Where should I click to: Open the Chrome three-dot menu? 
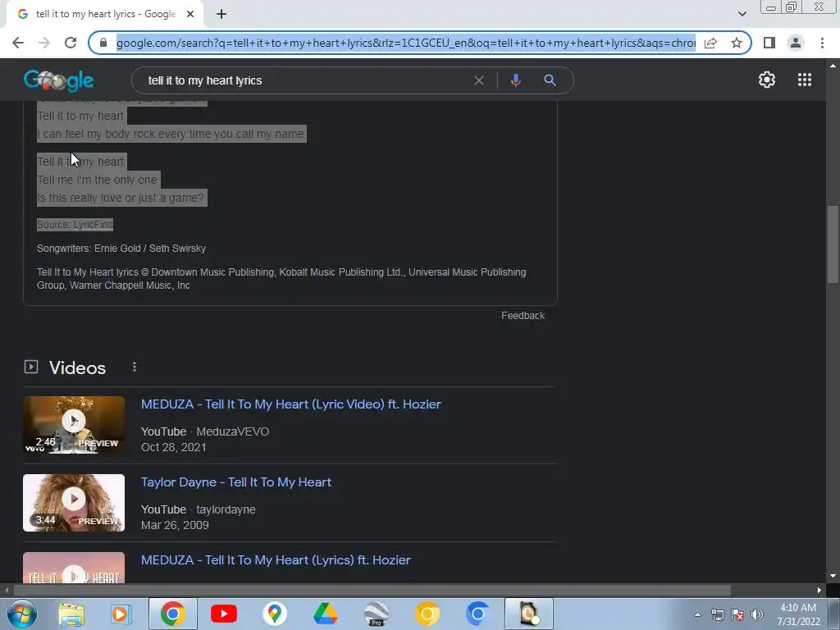coord(822,43)
